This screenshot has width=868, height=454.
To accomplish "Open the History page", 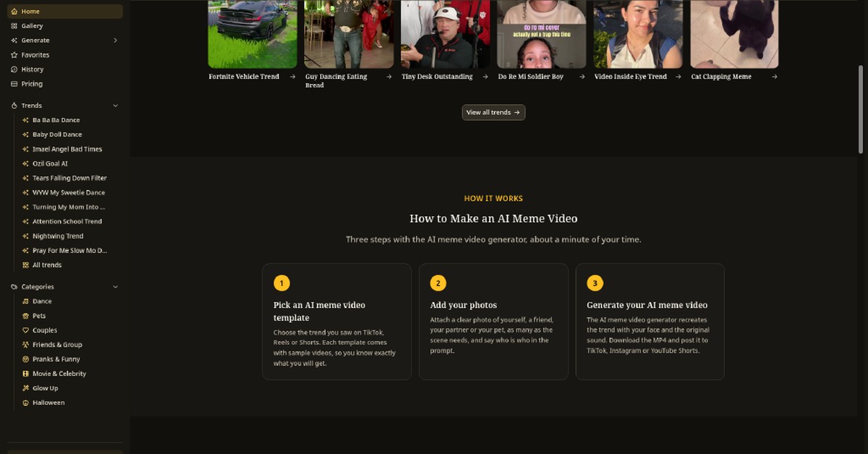I will point(65,69).
